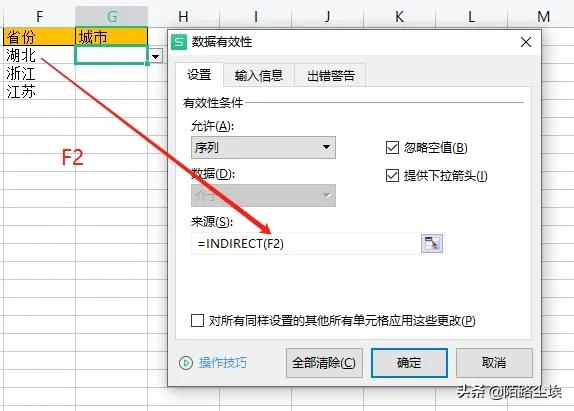The image size is (574, 411).
Task: Click the WPS spreadsheet icon in dialog title
Action: point(179,42)
